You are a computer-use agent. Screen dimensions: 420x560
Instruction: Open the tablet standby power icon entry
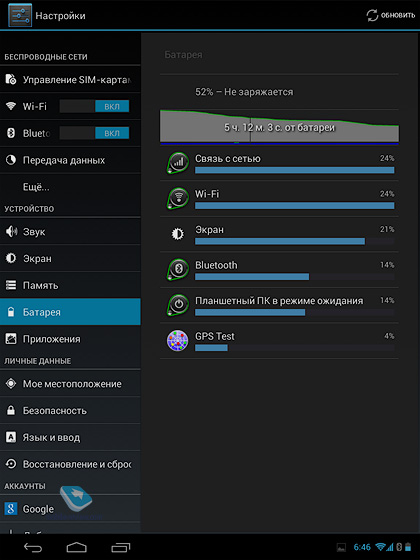point(178,305)
